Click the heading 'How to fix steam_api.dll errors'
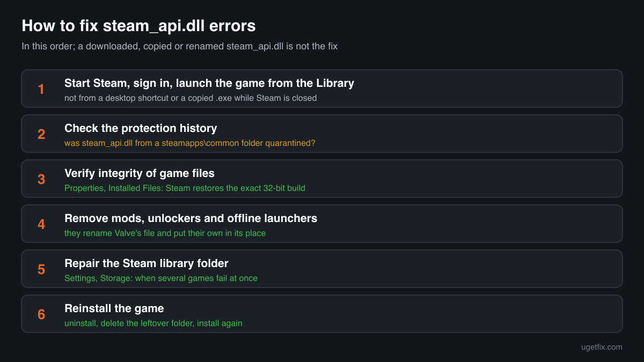 (x=139, y=26)
